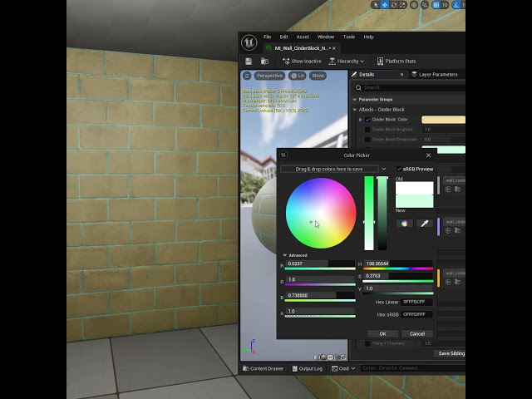Confirm the color with the OK button
Screen dimensions: 532x399
pos(382,333)
